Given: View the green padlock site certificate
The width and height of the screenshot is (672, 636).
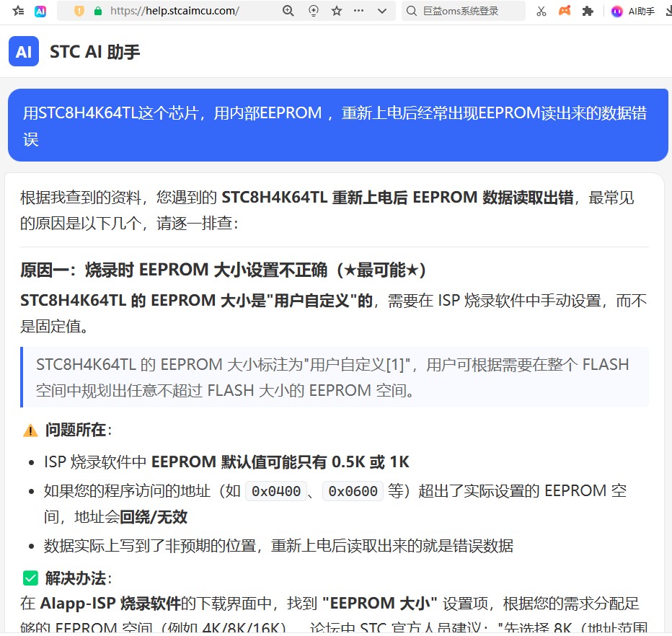Looking at the screenshot, I should [x=98, y=11].
